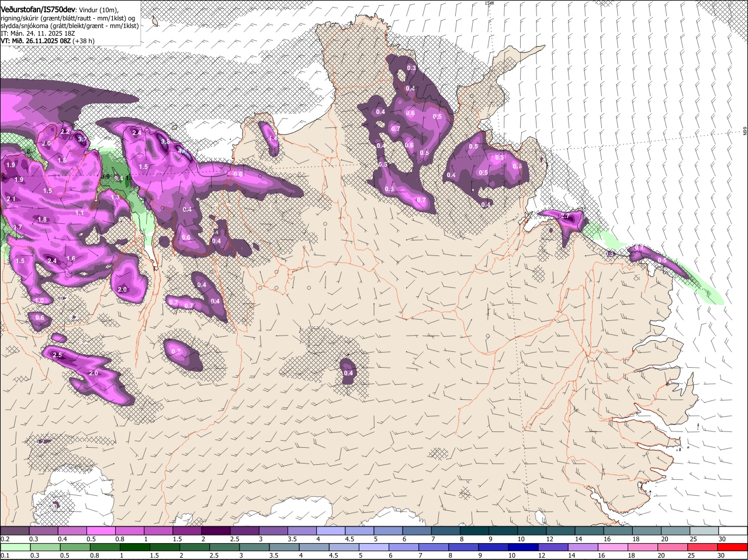Select the white 30+ snow legend swatch

[x=733, y=530]
